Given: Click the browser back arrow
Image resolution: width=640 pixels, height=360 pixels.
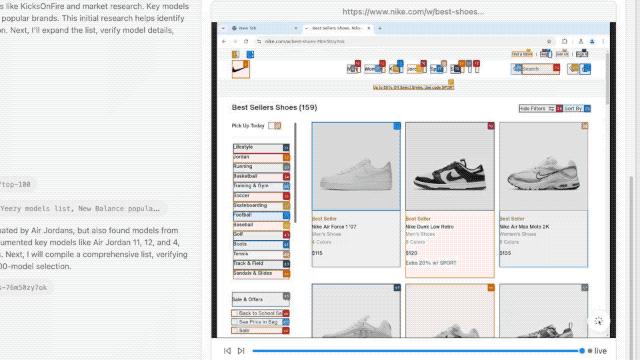Looking at the screenshot, I should [224, 41].
